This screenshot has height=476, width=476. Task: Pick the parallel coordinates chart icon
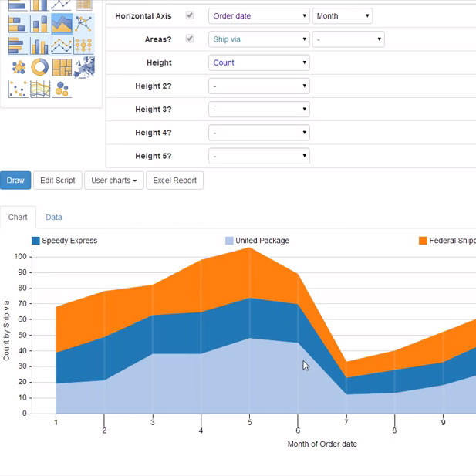[40, 89]
